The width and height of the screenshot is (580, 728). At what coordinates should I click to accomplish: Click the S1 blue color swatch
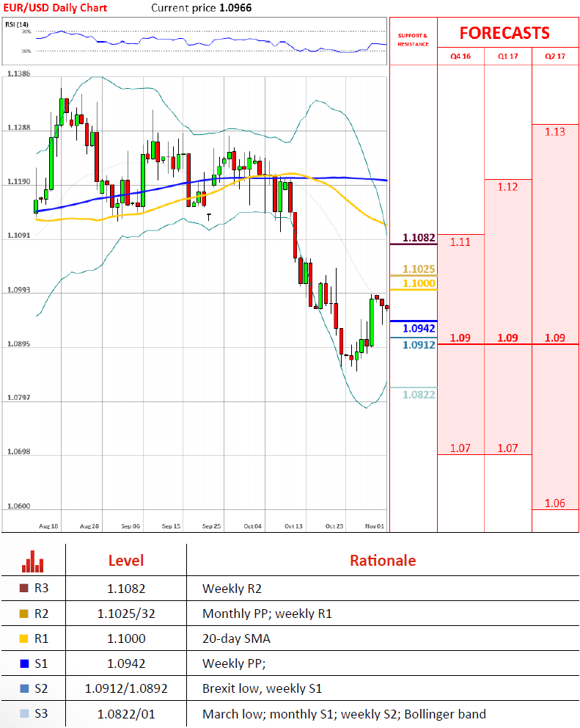(24, 663)
